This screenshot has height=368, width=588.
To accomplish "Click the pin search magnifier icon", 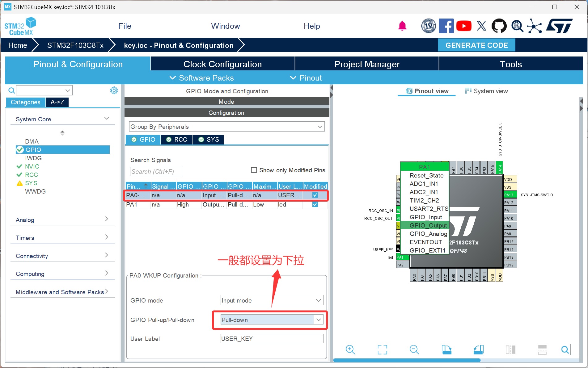I will [565, 349].
